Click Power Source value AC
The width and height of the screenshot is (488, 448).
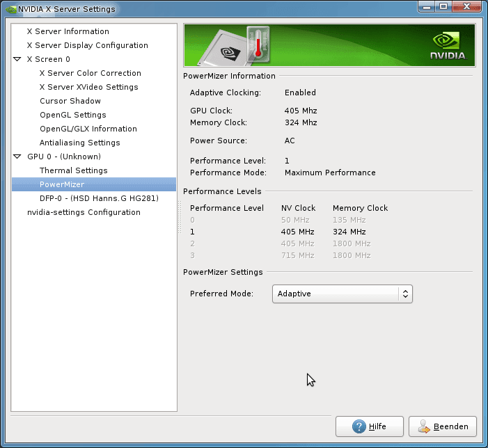tap(290, 141)
